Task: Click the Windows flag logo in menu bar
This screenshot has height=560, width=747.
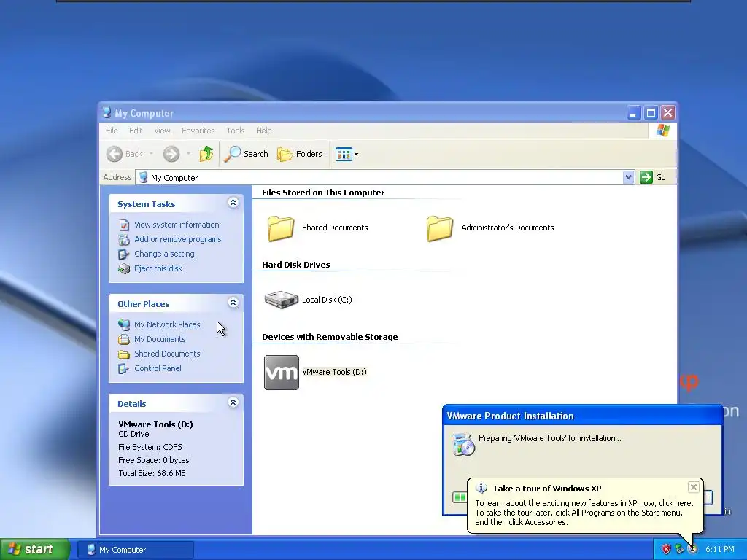Action: [662, 131]
